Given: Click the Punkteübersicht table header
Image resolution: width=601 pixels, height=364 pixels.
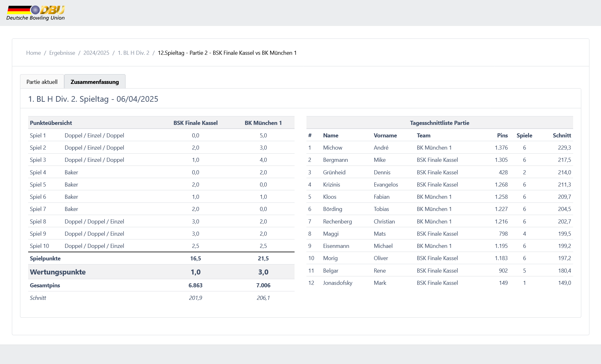Looking at the screenshot, I should coord(51,123).
